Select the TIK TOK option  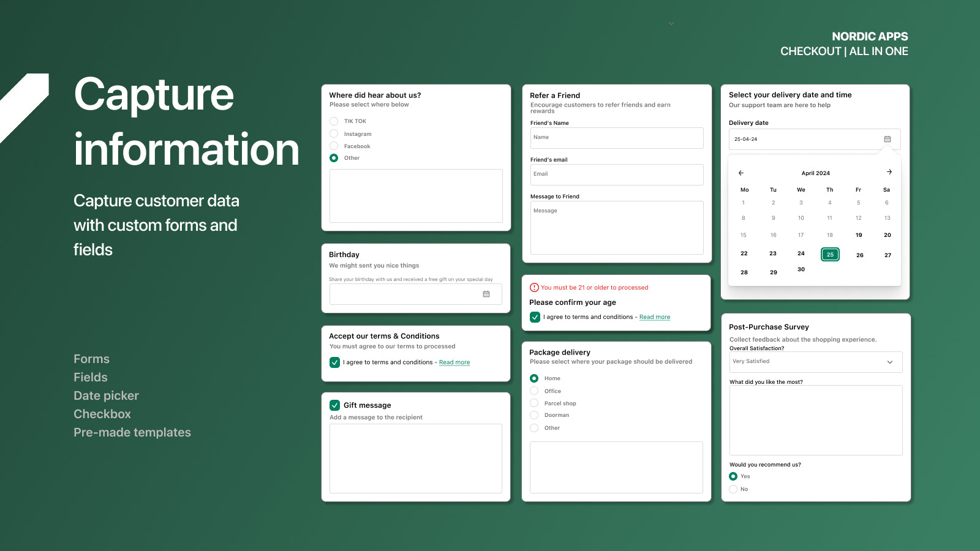click(334, 121)
